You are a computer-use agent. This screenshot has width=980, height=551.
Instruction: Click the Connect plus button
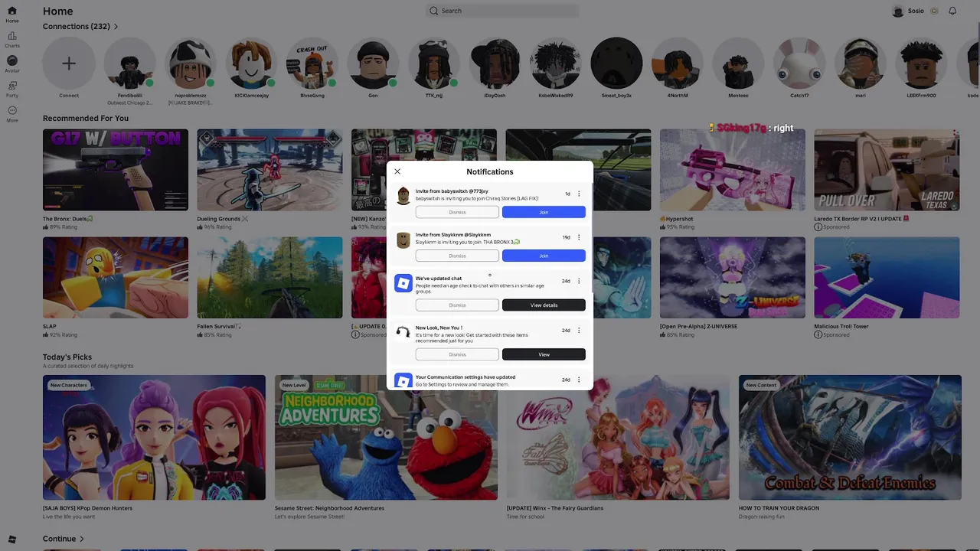(69, 64)
